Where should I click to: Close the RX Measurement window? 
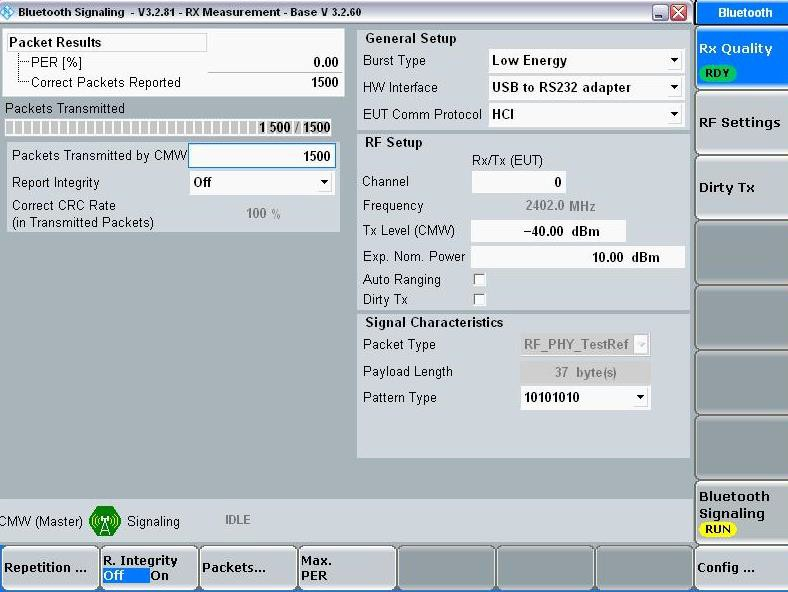[679, 13]
